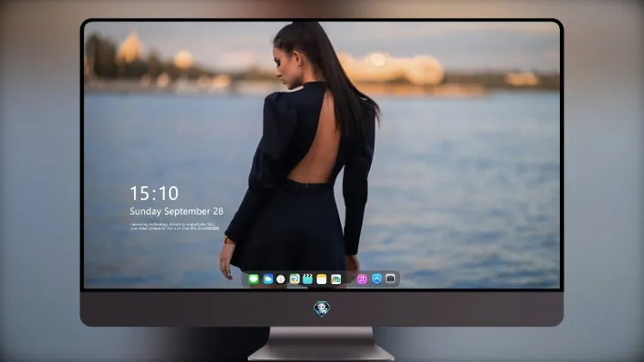Open the green Messages app in the dock
The height and width of the screenshot is (362, 644).
pos(253,279)
